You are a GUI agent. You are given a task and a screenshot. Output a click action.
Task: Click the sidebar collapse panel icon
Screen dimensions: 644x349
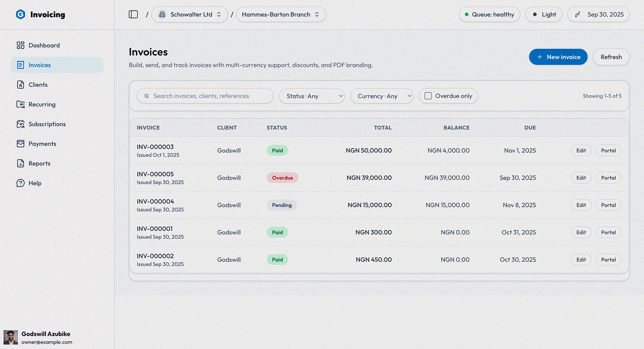coord(133,14)
